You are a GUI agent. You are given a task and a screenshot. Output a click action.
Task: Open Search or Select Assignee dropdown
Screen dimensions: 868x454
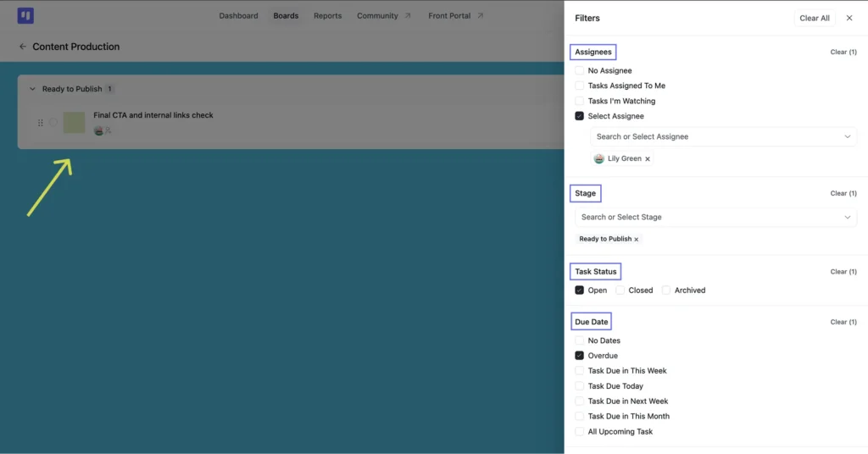click(723, 136)
